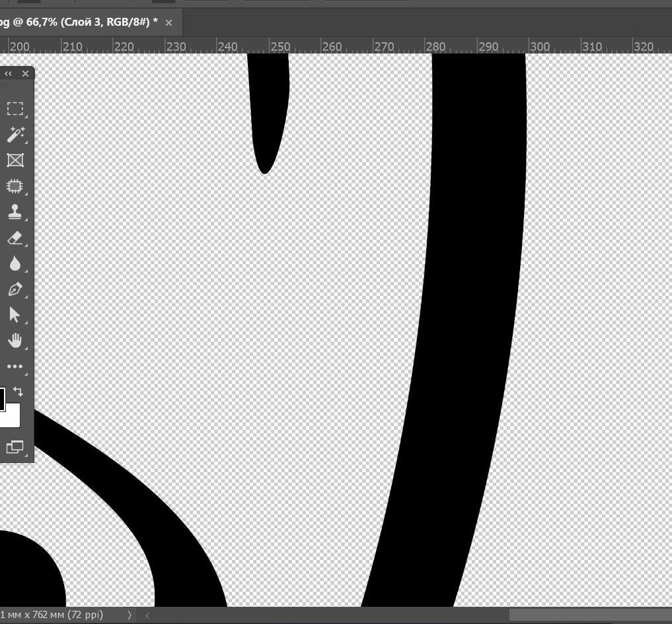Screen dimensions: 672x624
Task: Change screen mode at toolbar bottom
Action: coord(15,447)
